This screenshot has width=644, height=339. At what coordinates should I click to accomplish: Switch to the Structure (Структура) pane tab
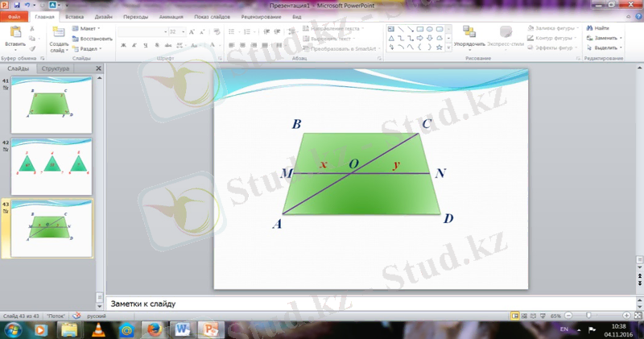56,69
